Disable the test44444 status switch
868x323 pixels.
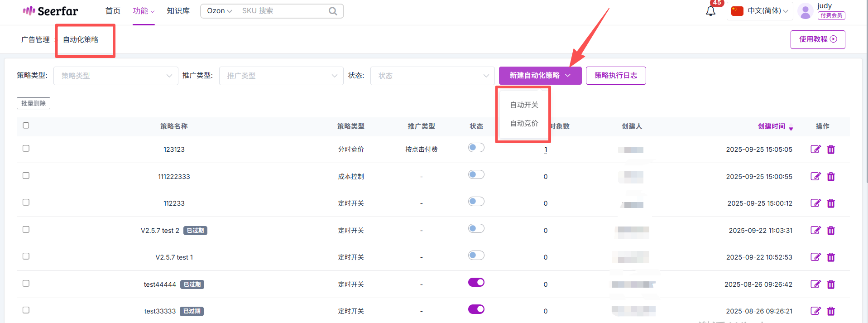[476, 283]
